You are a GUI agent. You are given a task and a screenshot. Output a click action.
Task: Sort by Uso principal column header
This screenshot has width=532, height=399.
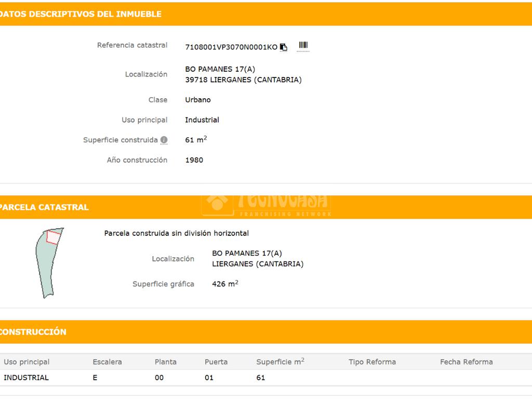26,362
